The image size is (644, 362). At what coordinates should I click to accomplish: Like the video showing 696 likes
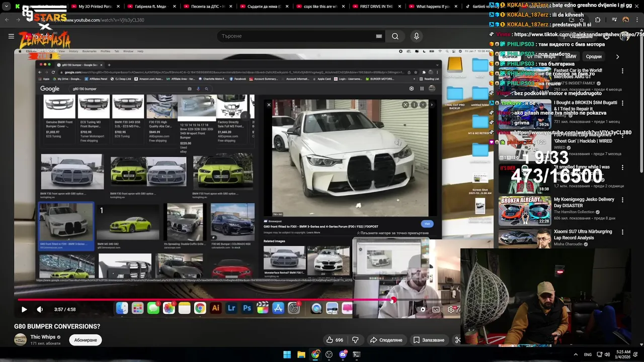coord(335,340)
